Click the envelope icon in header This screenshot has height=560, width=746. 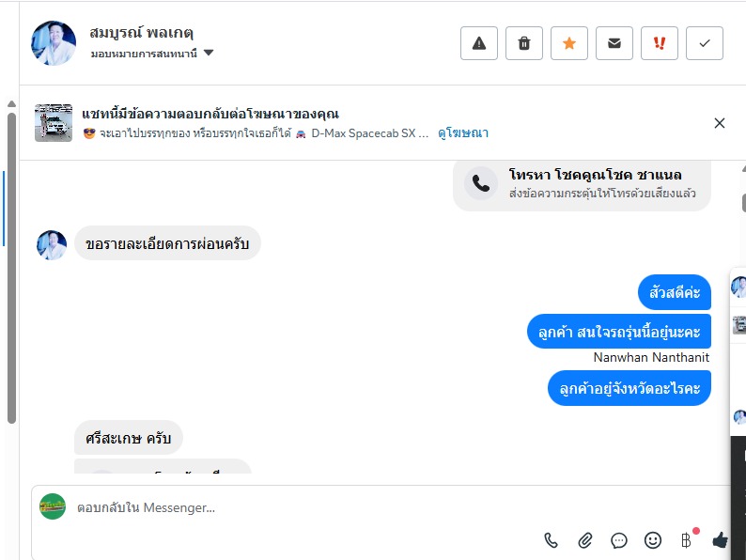coord(614,43)
